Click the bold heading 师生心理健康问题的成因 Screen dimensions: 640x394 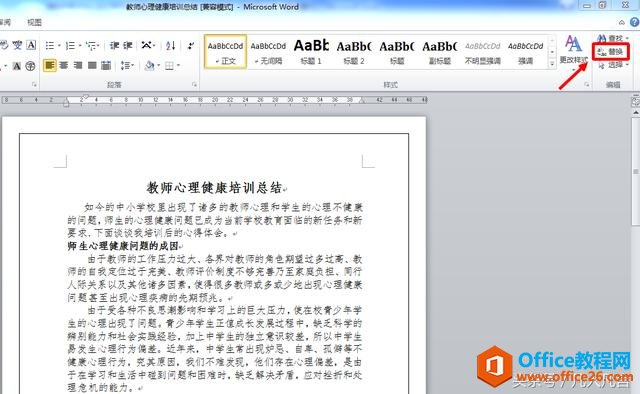[123, 246]
